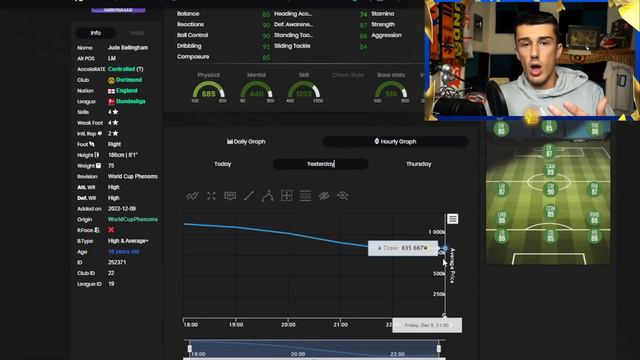Select the full-screen expand arrows chart tool
Image resolution: width=640 pixels, height=360 pixels.
(211, 196)
